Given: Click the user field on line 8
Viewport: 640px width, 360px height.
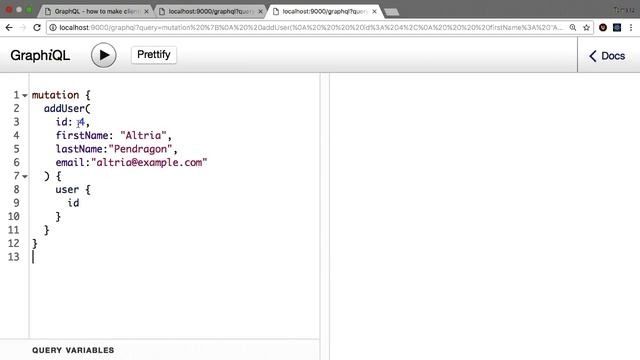Looking at the screenshot, I should click(x=67, y=190).
